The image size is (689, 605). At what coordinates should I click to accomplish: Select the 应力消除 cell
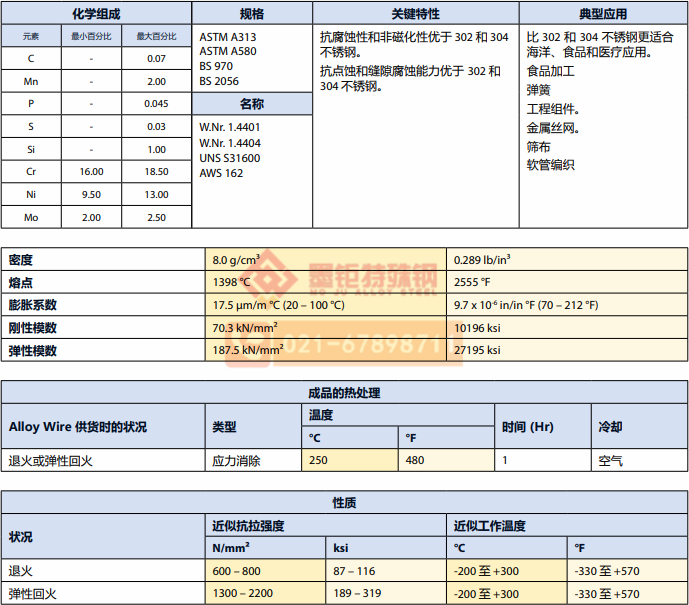click(x=236, y=461)
